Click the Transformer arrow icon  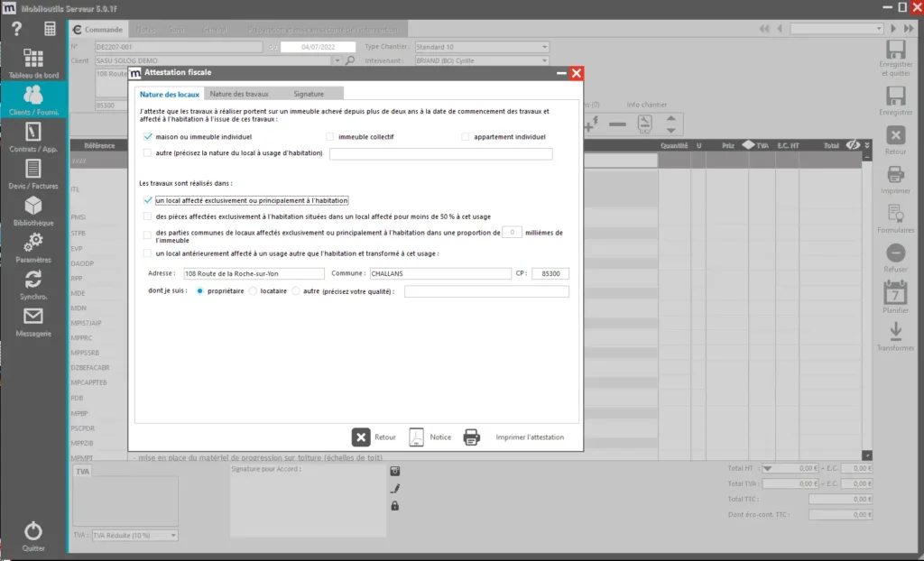tap(894, 332)
